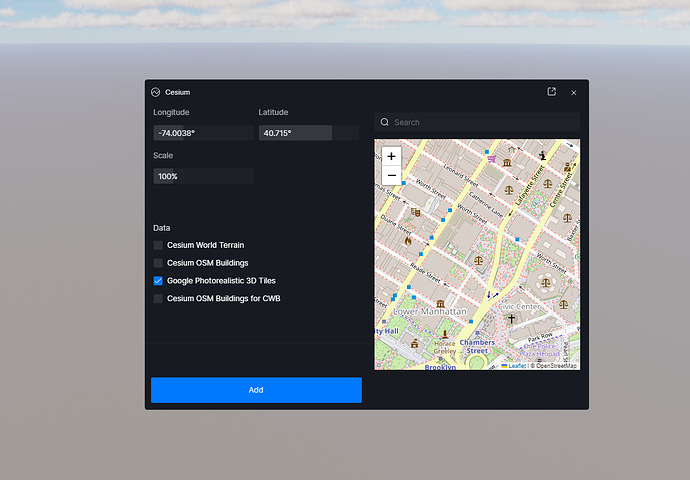Click the magnifier icon in the search box

(385, 122)
